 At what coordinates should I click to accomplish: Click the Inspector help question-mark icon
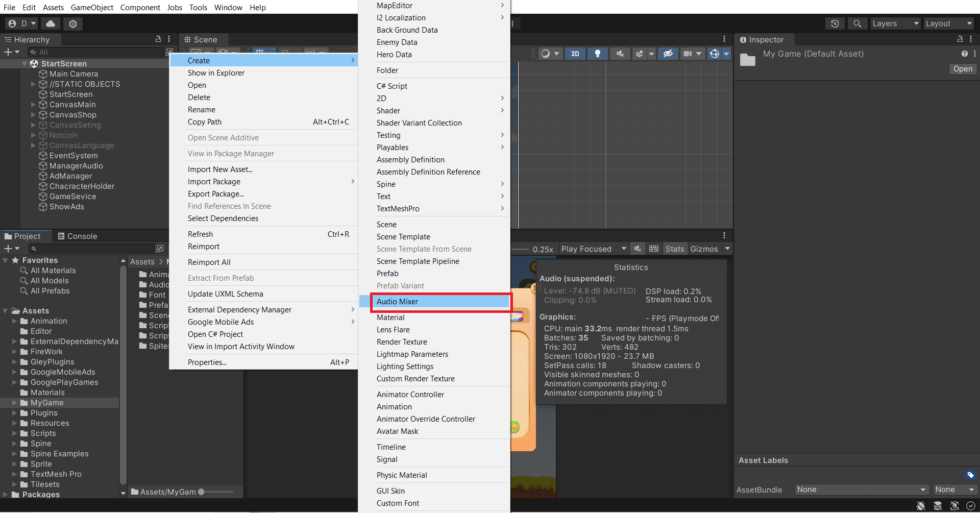(x=964, y=54)
